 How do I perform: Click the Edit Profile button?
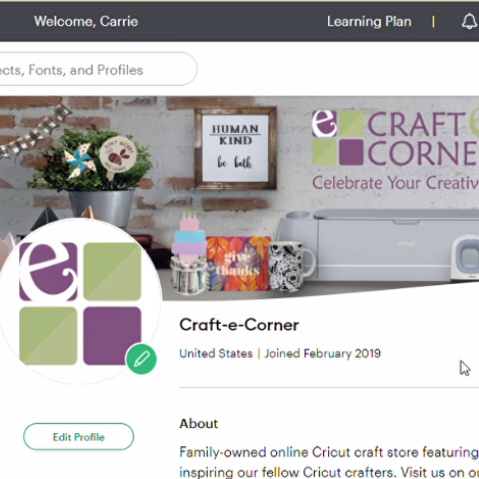pyautogui.click(x=79, y=437)
